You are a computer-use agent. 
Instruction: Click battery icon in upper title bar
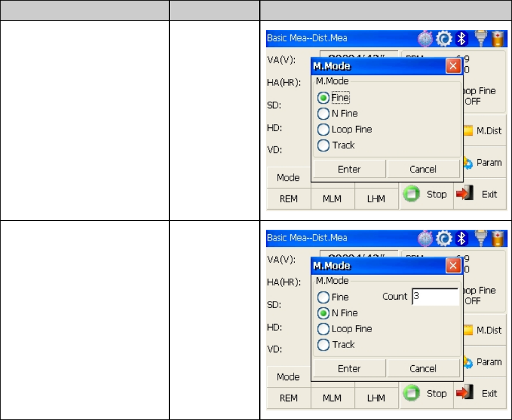498,39
